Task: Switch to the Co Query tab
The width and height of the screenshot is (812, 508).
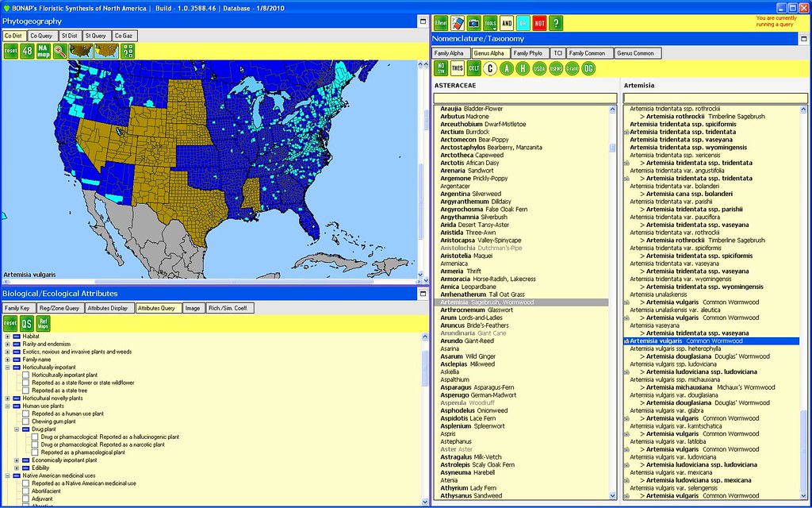Action: [40, 36]
